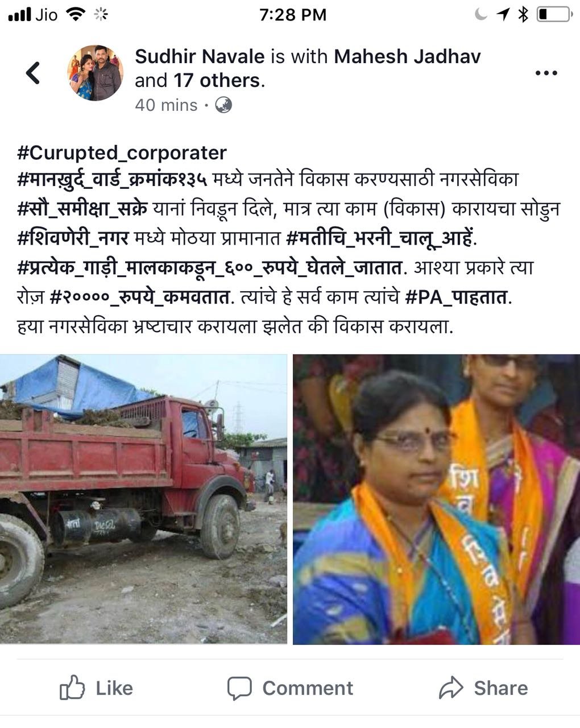The width and height of the screenshot is (580, 728).
Task: Click the 40 mins timestamp
Action: coord(166,105)
